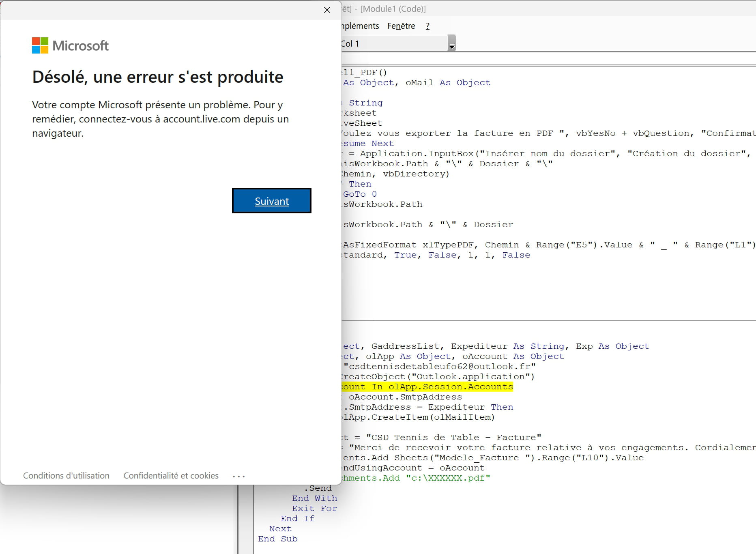Click the "CSD Tennis de Table – Facture" string

tap(453, 438)
